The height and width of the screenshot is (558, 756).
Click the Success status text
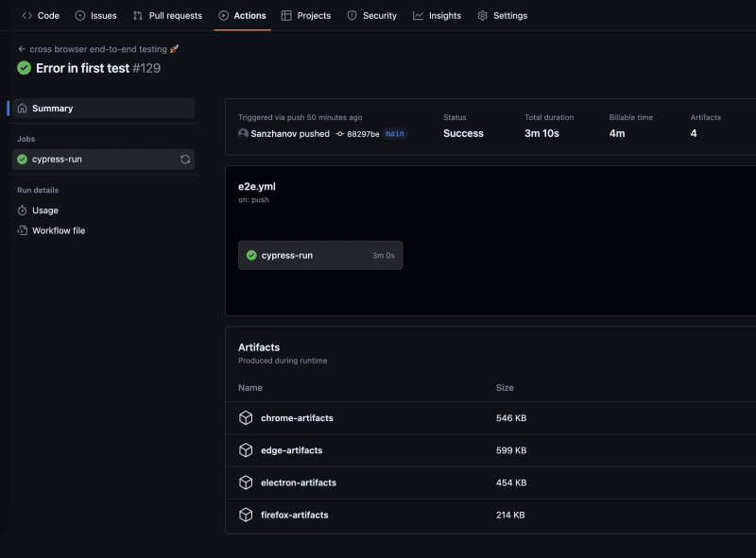pos(463,133)
